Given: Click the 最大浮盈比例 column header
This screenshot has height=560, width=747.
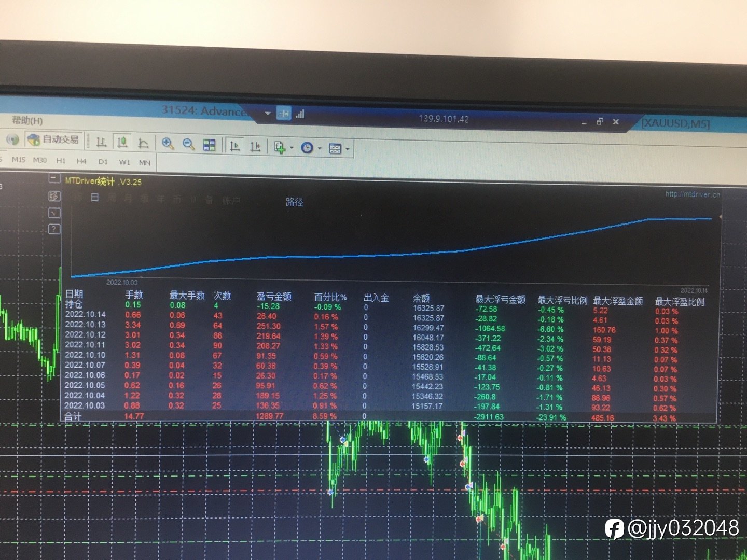Looking at the screenshot, I should [680, 302].
